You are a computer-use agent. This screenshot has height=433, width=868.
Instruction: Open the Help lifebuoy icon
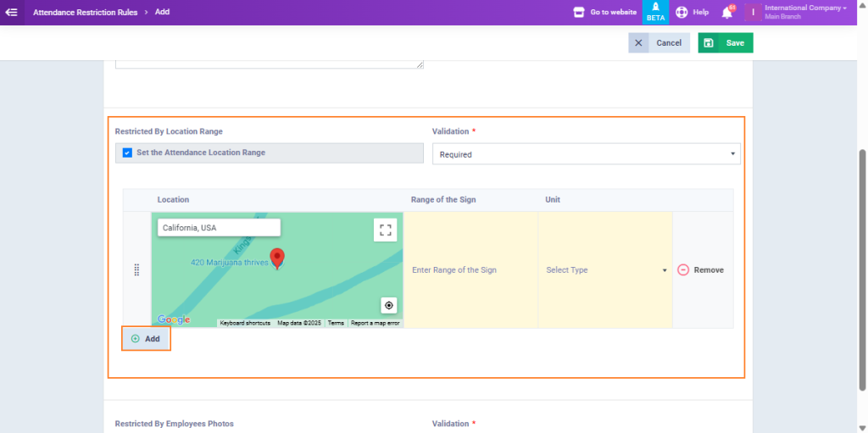point(682,12)
